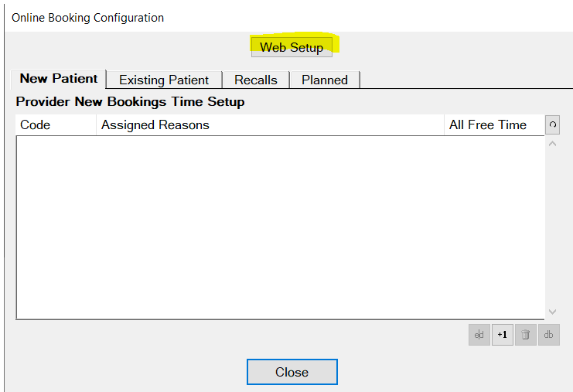Click the db icon button
Image resolution: width=573 pixels, height=392 pixels.
coord(548,335)
